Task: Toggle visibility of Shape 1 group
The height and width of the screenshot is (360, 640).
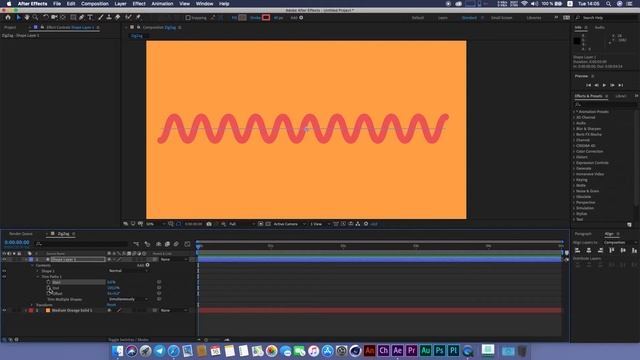Action: tap(4, 271)
